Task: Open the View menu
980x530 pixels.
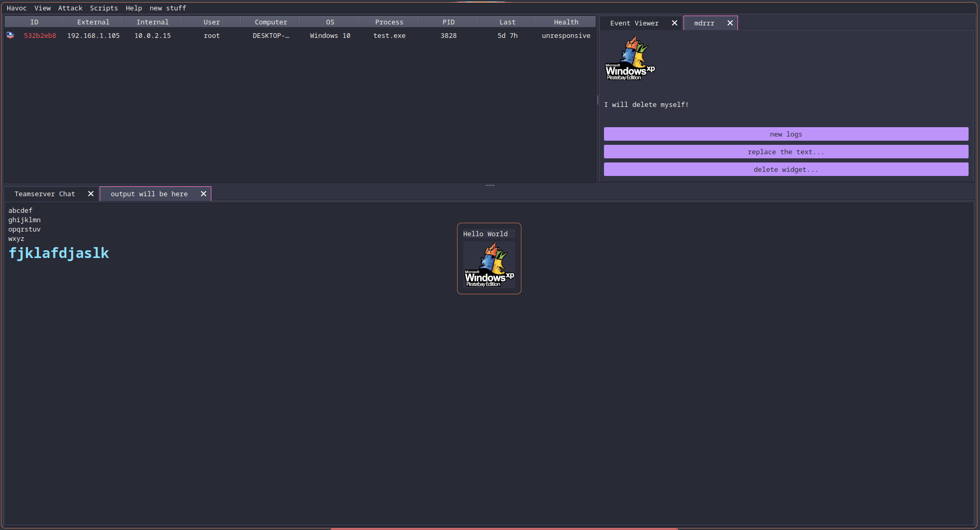Action: [x=43, y=8]
